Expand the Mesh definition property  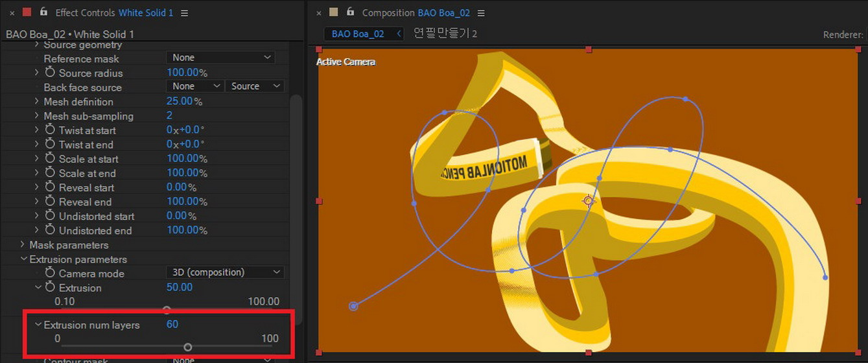38,101
